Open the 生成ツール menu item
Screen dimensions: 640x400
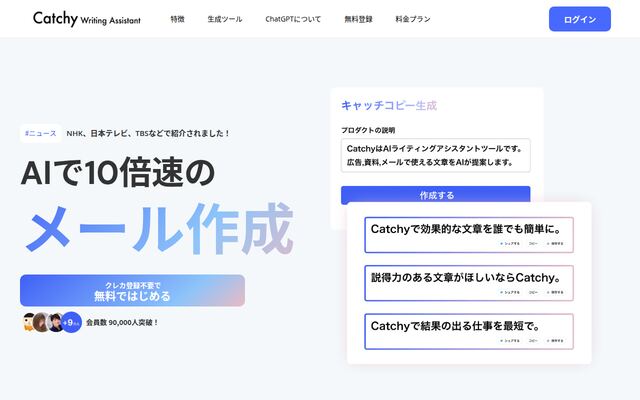point(224,19)
